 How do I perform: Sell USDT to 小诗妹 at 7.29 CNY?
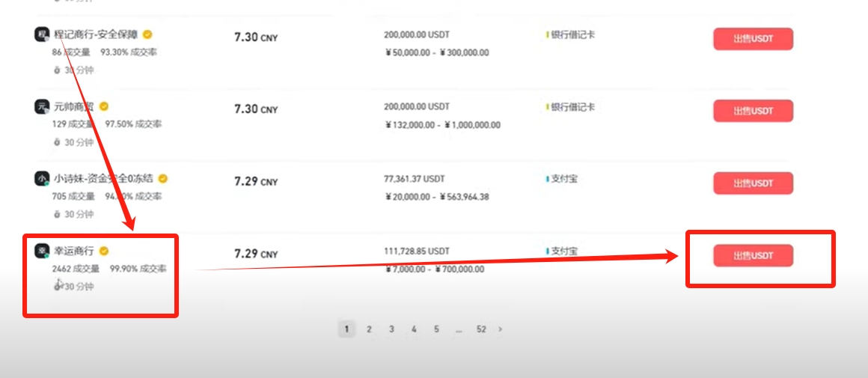(x=753, y=183)
